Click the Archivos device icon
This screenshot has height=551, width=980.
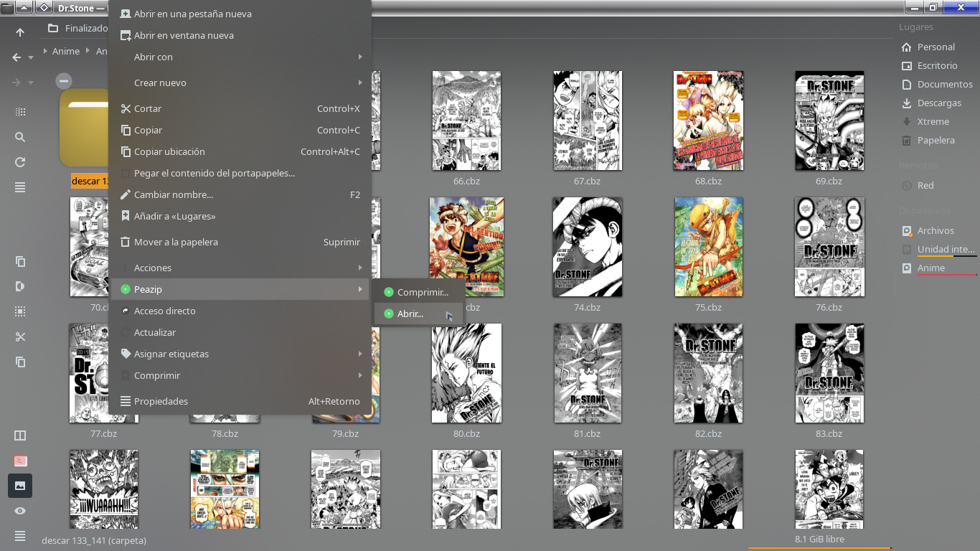(907, 231)
